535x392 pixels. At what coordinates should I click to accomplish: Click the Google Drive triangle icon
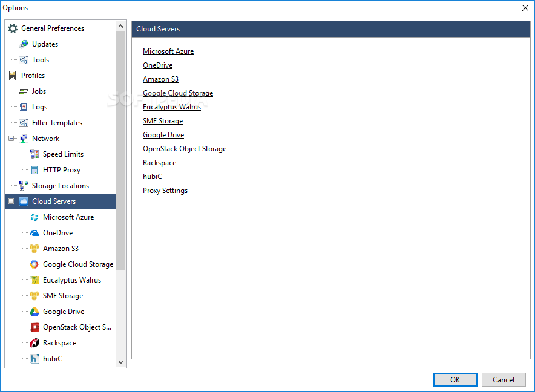(34, 312)
